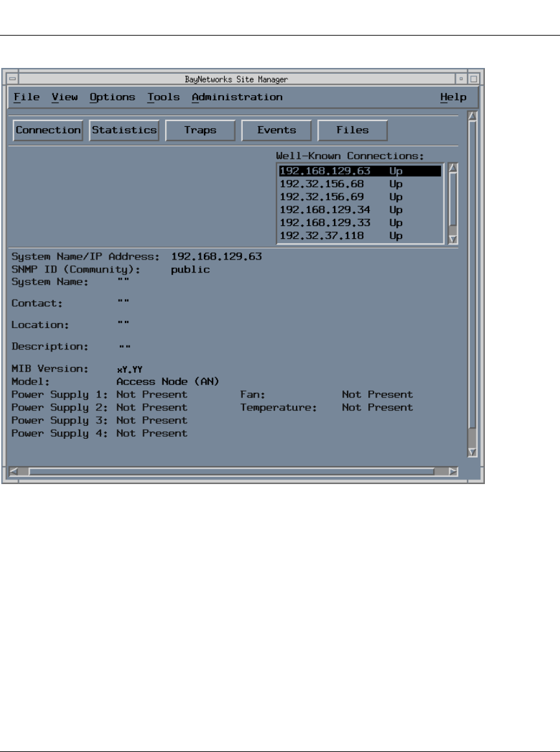The width and height of the screenshot is (560, 752).
Task: Click main window scroll down arrow
Action: pos(472,452)
